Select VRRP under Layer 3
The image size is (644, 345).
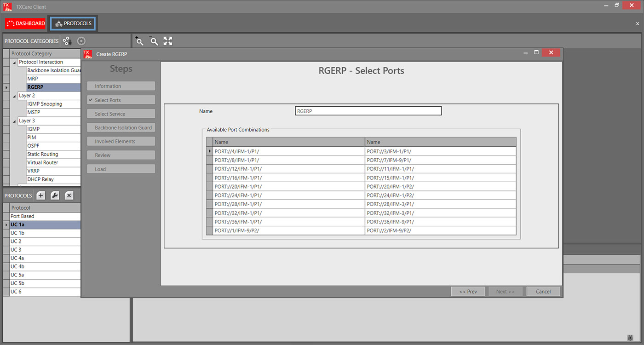click(54, 171)
